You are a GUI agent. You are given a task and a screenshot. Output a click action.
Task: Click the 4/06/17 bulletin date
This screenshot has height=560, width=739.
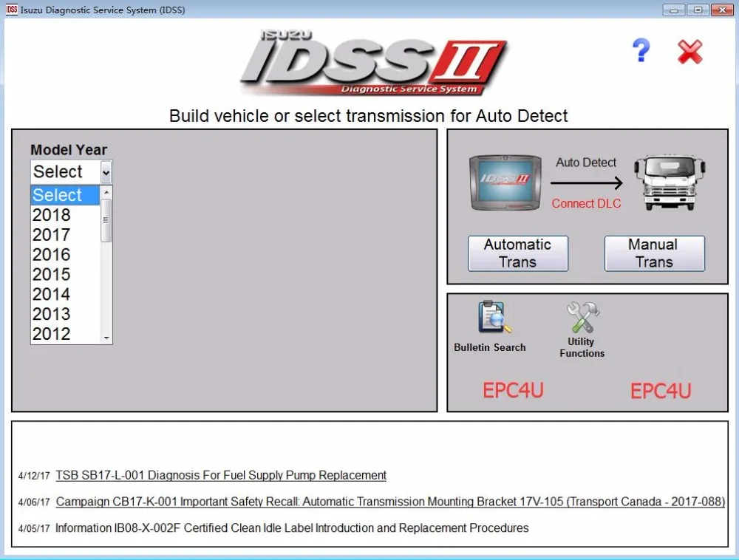(x=34, y=502)
